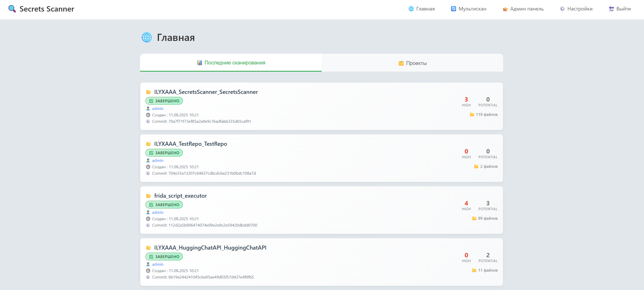Image resolution: width=644 pixels, height=290 pixels.
Task: Click the folder icon next to 119 файлов
Action: click(472, 115)
